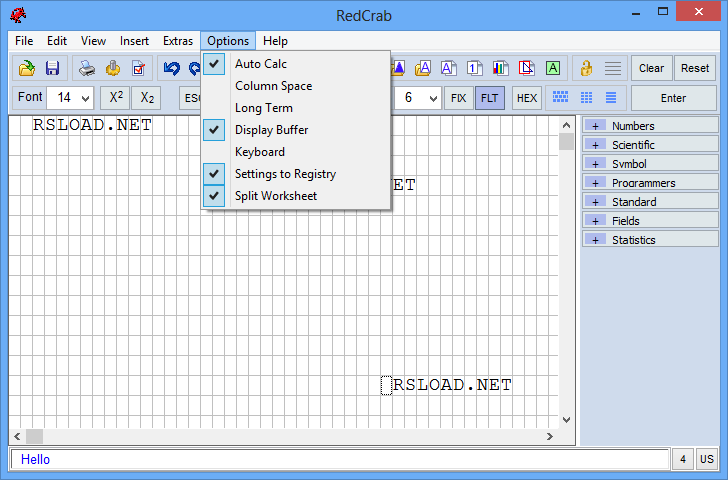Choose Keyboard from Options menu
728x480 pixels.
[x=296, y=152]
